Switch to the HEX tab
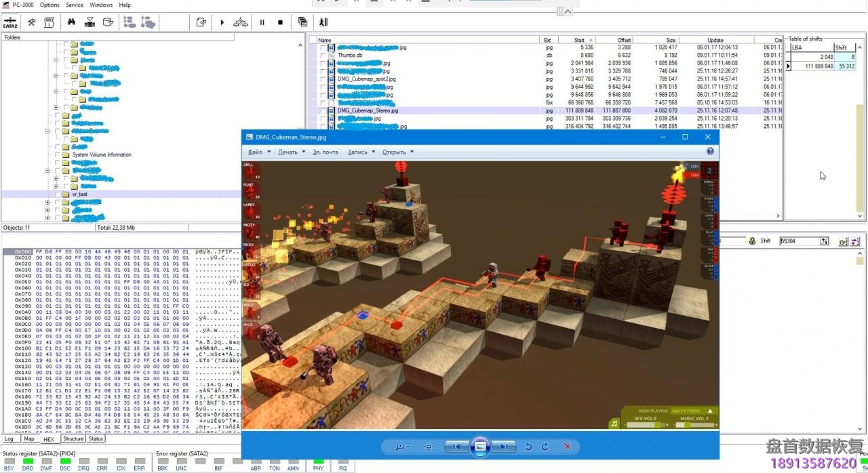Image resolution: width=868 pixels, height=473 pixels. click(x=49, y=439)
